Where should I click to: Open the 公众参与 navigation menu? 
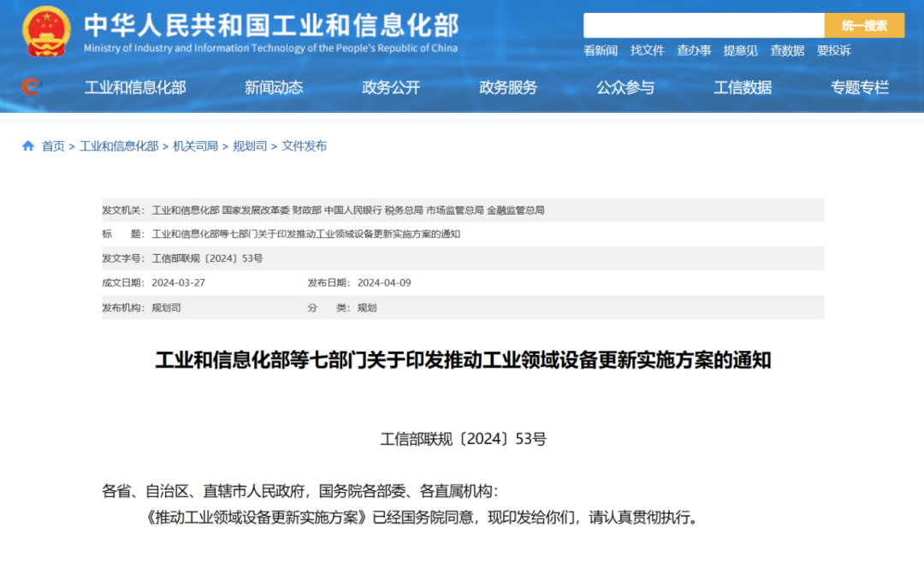[x=625, y=87]
